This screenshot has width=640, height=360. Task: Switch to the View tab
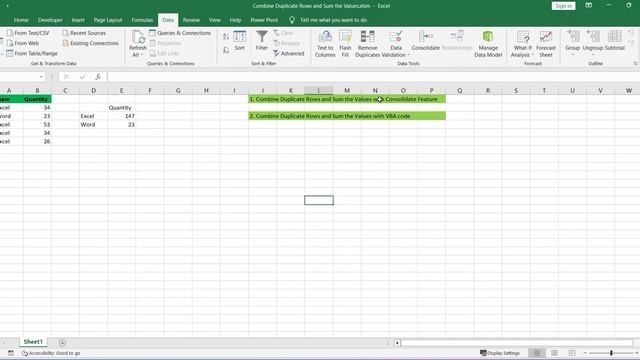pos(214,20)
